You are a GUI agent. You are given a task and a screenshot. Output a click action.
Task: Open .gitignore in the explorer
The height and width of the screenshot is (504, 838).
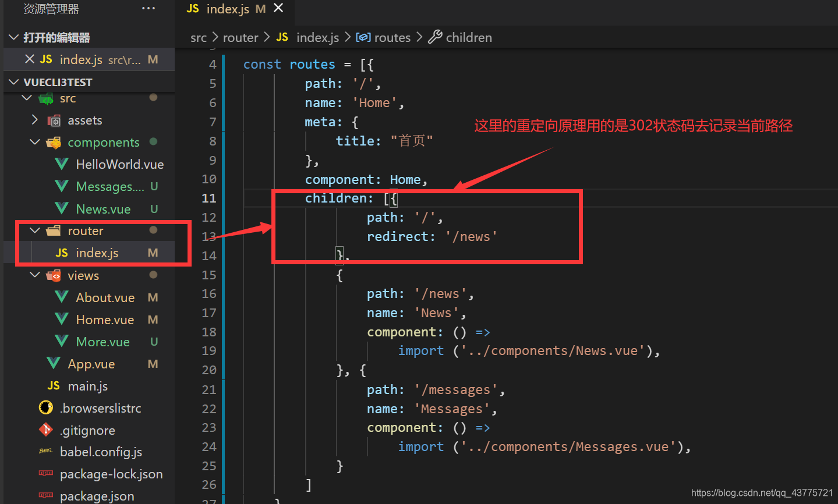[87, 430]
